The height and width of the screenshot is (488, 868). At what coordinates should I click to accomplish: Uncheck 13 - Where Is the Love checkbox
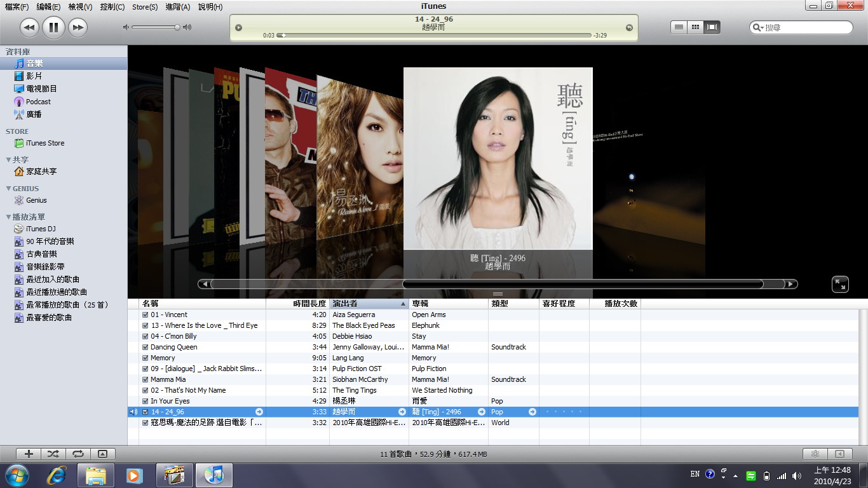(146, 325)
